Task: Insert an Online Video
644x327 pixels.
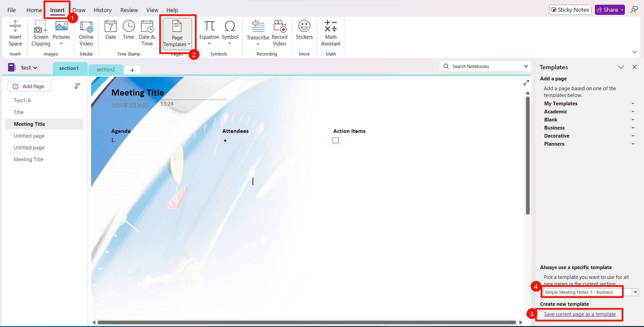Action: pyautogui.click(x=86, y=34)
